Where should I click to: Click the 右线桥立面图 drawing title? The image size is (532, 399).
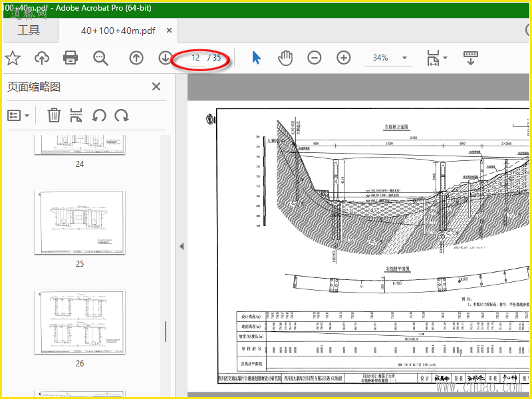point(396,127)
